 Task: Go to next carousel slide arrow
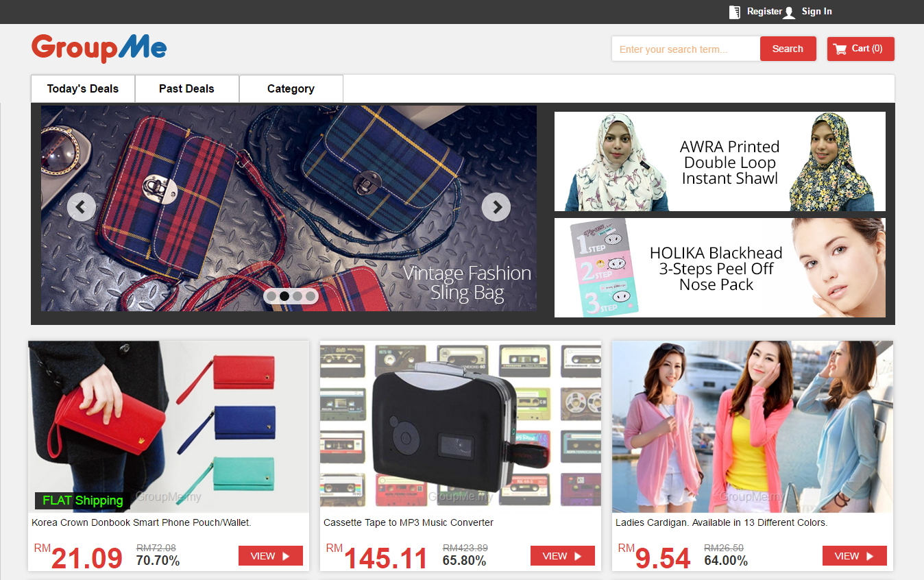click(496, 206)
